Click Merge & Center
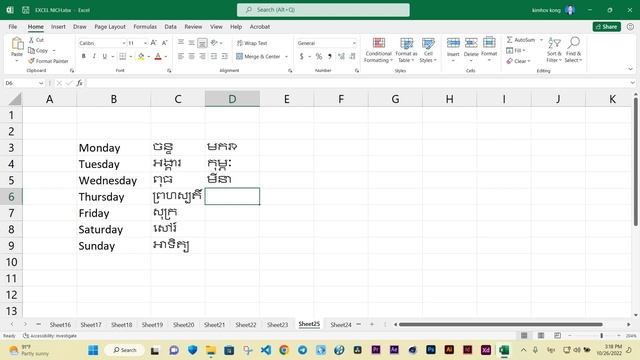Viewport: 640px width, 360px height. (258, 56)
